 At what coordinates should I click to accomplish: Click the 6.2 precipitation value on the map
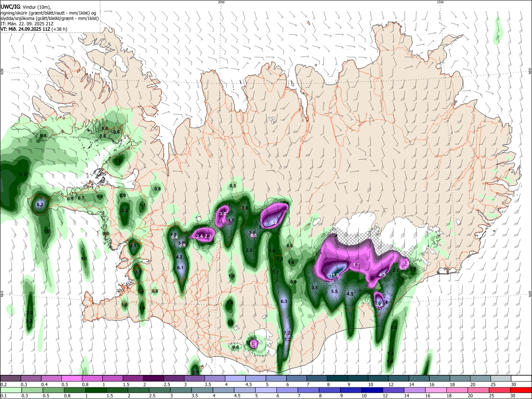click(40, 204)
